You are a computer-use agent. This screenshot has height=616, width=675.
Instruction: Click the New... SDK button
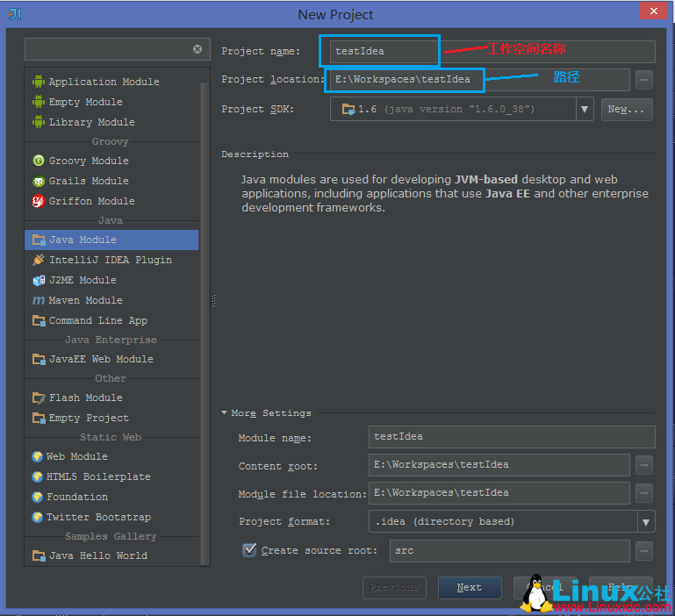(627, 109)
